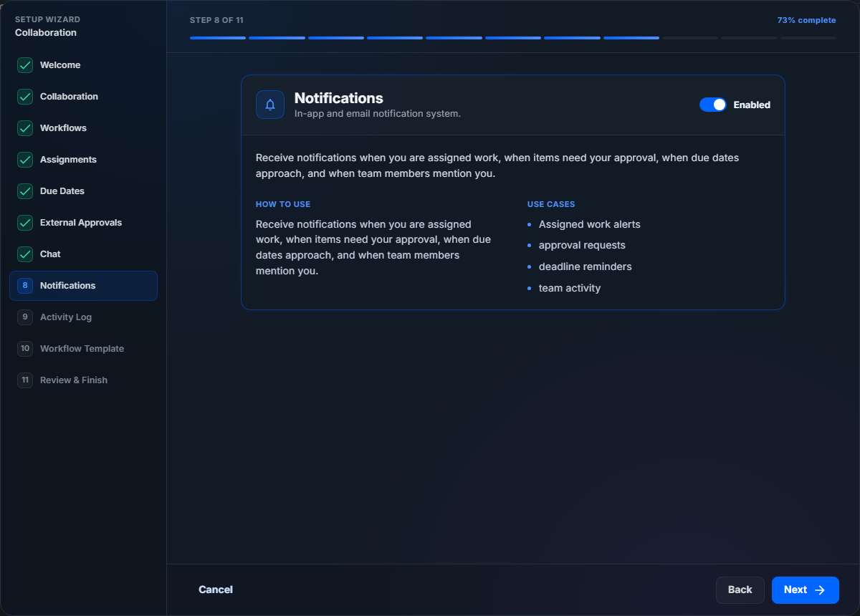Go Back to the previous step
Viewport: 860px width, 616px height.
(740, 589)
